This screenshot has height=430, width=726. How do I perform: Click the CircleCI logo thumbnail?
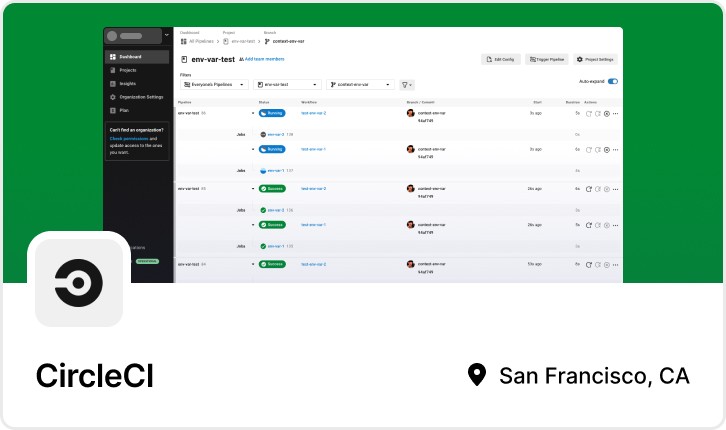(x=79, y=282)
